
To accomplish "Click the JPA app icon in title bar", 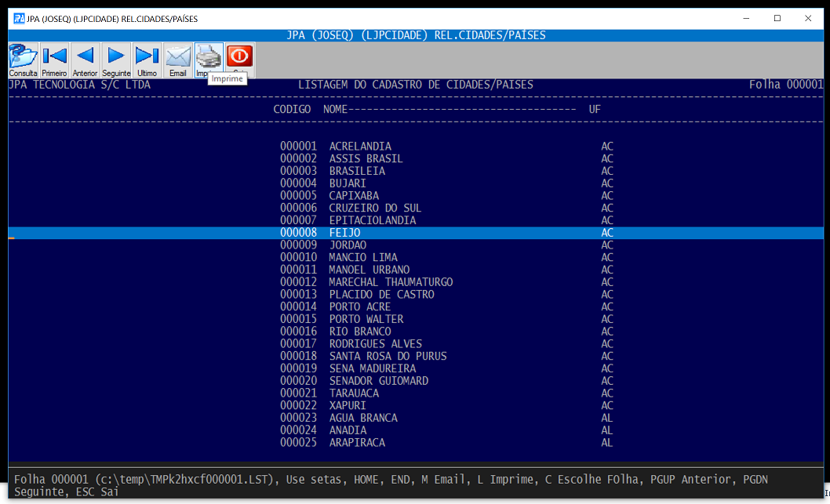I will click(19, 19).
